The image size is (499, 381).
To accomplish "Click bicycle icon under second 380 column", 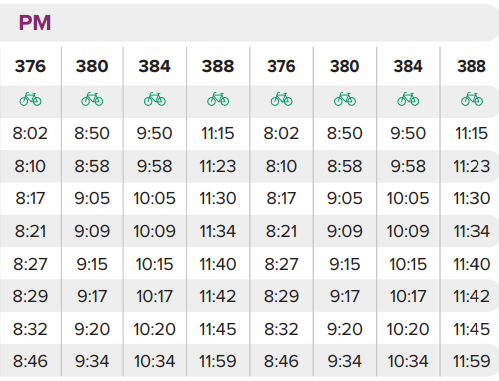I will coord(345,99).
